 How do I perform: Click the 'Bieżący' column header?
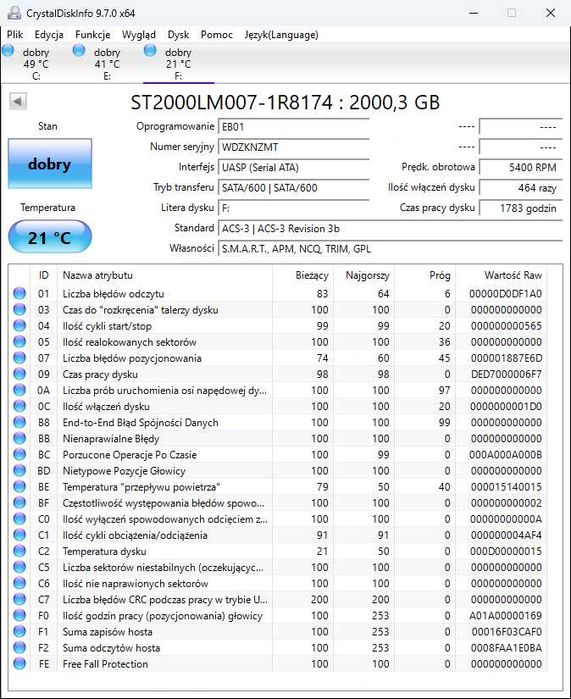[303, 275]
